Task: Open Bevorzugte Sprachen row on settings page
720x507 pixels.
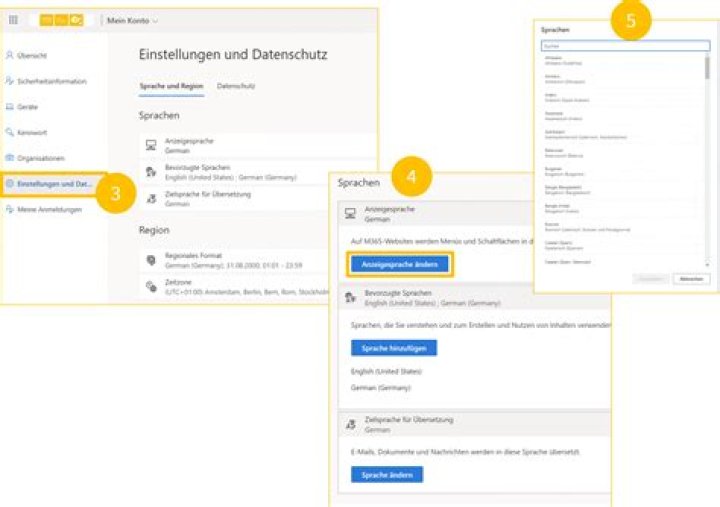Action: pos(257,172)
